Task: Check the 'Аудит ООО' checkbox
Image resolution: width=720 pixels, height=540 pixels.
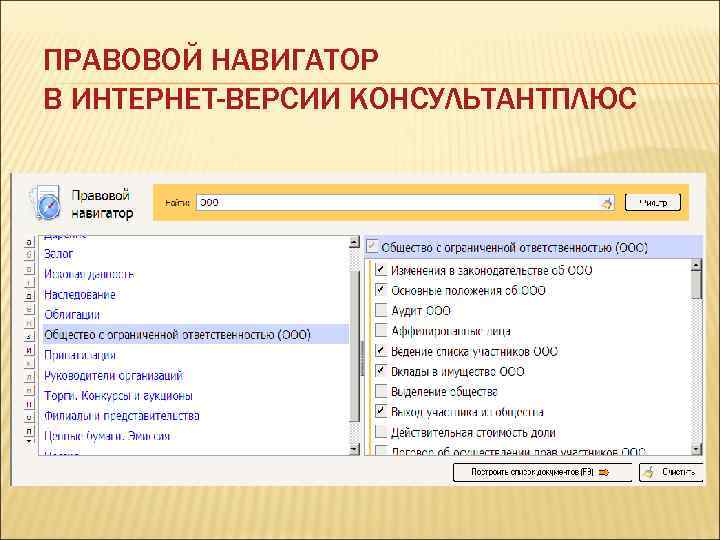Action: (381, 310)
